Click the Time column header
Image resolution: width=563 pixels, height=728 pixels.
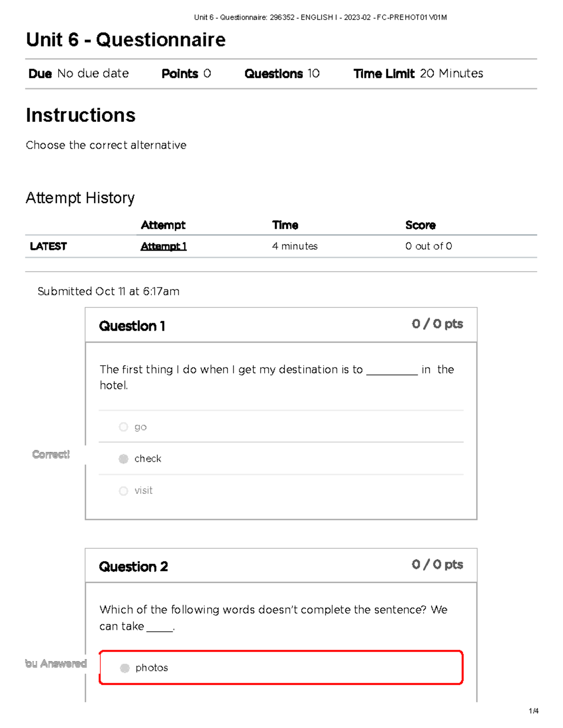[x=285, y=225]
